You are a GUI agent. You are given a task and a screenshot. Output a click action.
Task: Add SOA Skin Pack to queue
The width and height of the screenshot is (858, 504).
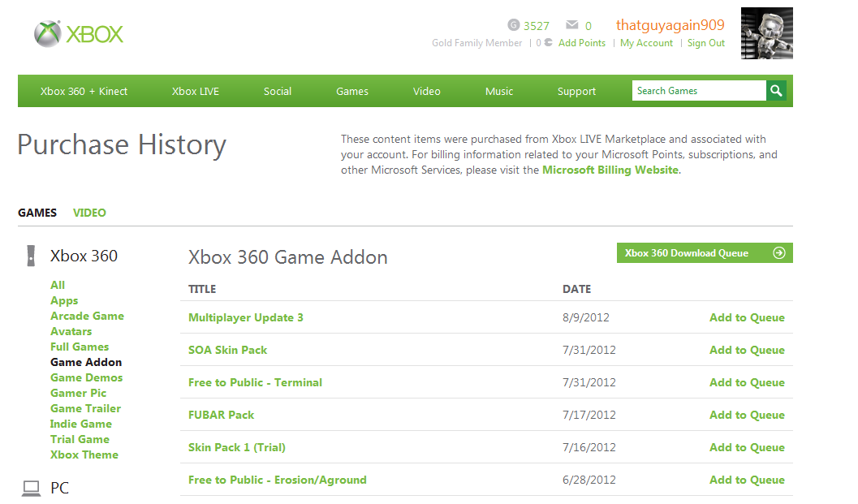747,350
